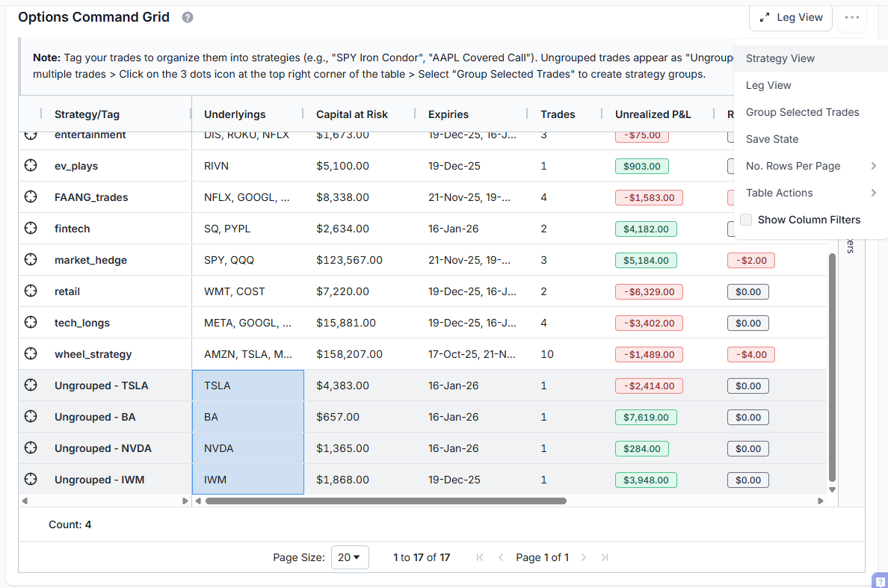Choose Group Selected Trades menu item
The image size is (888, 588).
click(x=802, y=112)
